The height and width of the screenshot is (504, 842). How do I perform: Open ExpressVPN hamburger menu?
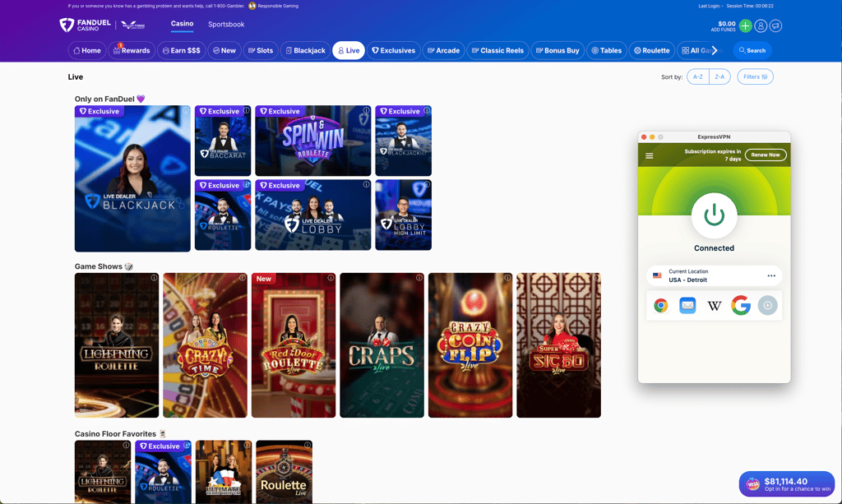pyautogui.click(x=650, y=155)
